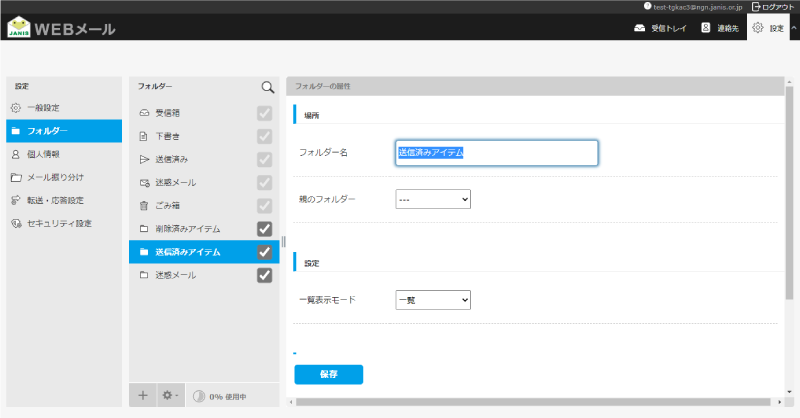Screen dimensions: 800x418
Task: Select the ごみ箱 folder row
Action: tap(204, 206)
